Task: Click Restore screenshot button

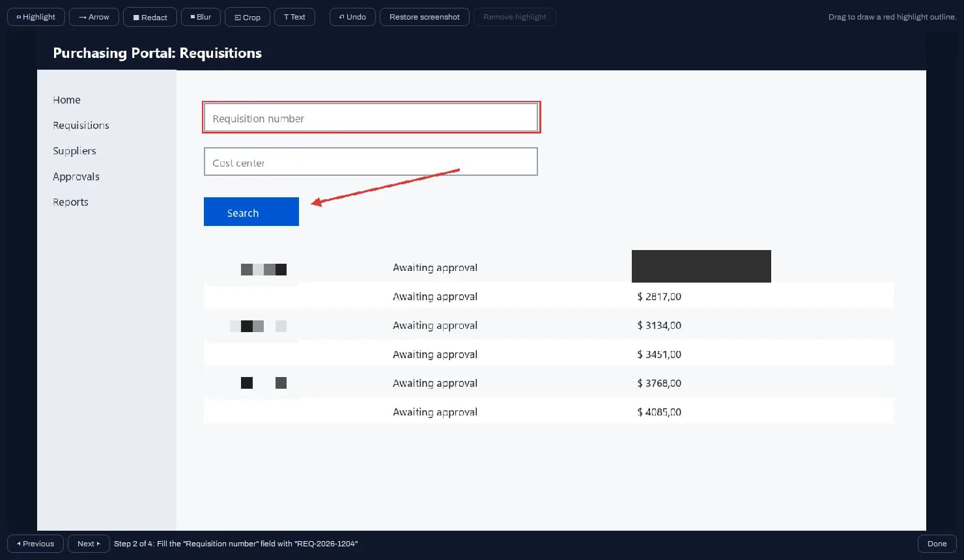Action: [425, 17]
